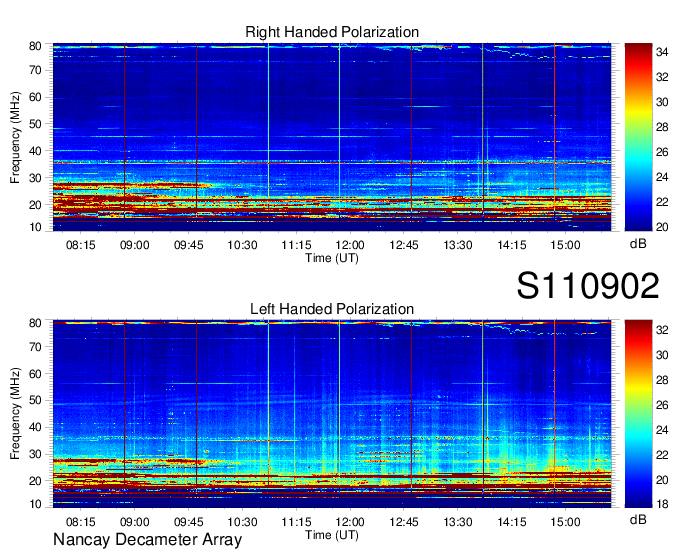Click the 12:00 time tick of Left Handed plot
Viewport: 680px width, 552px height.
pos(350,522)
